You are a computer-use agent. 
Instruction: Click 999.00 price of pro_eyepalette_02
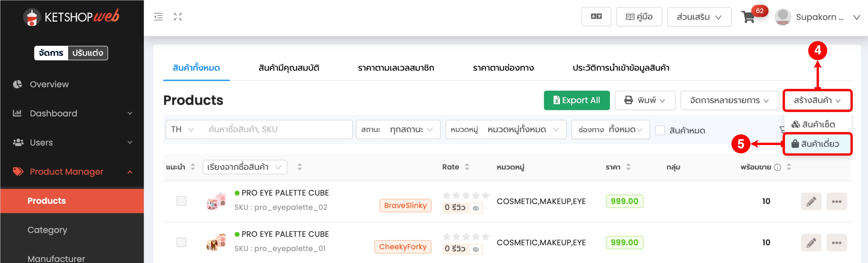[x=624, y=201]
